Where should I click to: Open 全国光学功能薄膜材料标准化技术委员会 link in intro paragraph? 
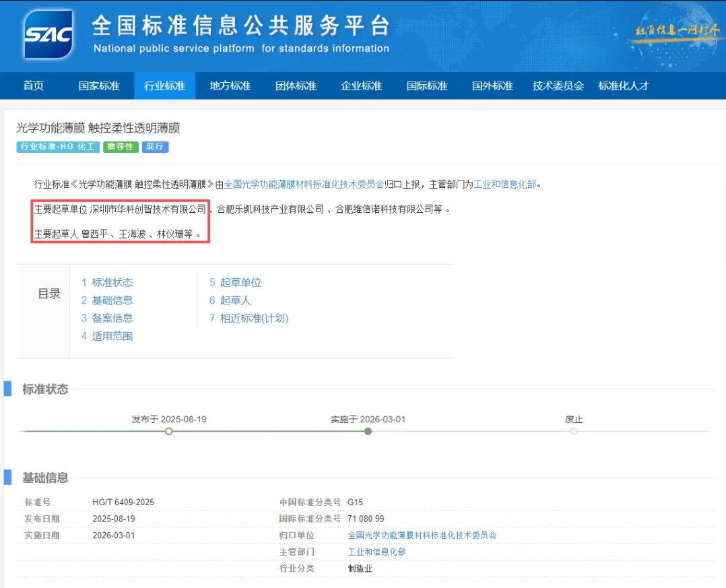[304, 183]
